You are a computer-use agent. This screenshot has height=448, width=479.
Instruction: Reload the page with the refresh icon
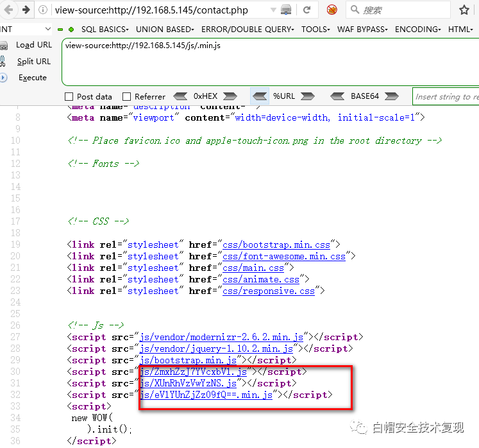click(x=307, y=10)
